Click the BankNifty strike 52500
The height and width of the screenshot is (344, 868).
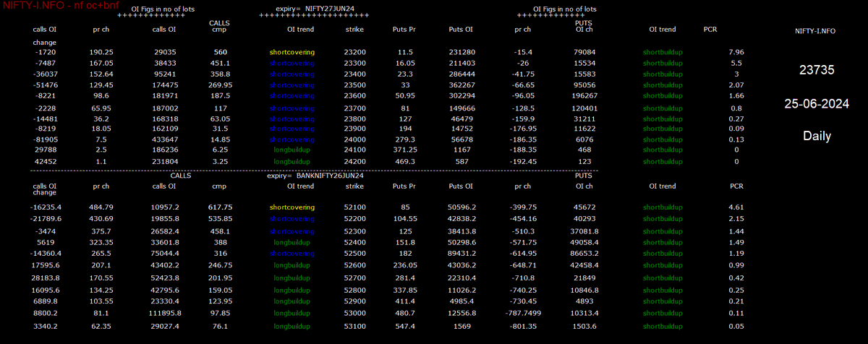(354, 253)
